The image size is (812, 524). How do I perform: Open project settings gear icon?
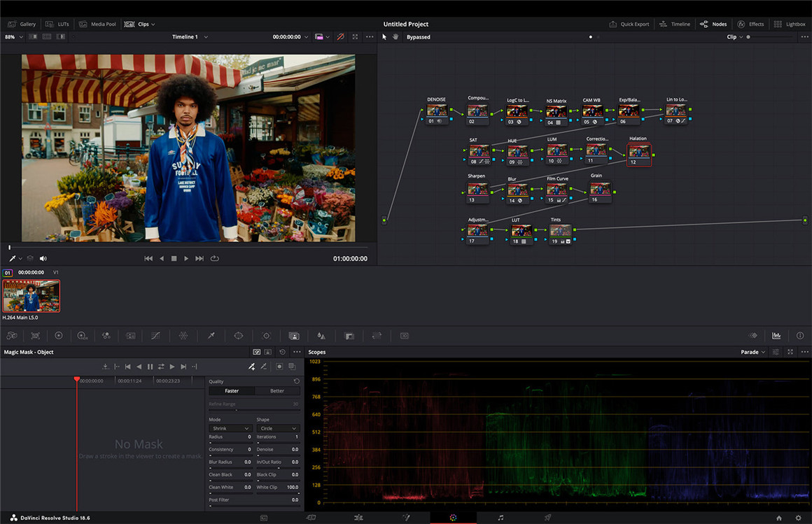(798, 518)
